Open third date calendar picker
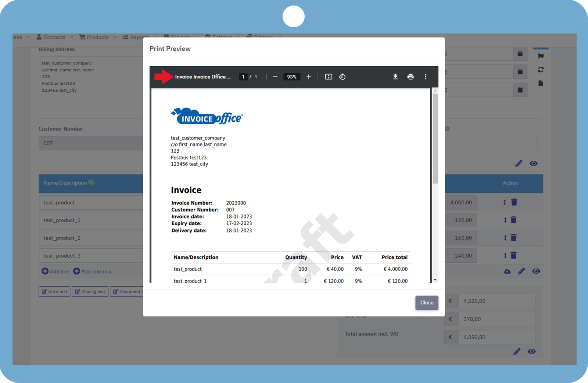 (520, 90)
